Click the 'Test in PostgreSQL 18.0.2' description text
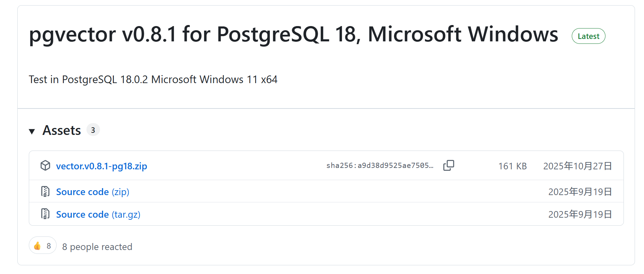Screen dimensions: 644x274 153,80
